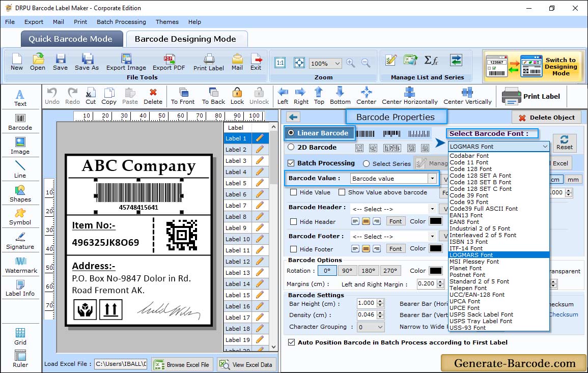Select the Image tool in sidebar

point(20,146)
